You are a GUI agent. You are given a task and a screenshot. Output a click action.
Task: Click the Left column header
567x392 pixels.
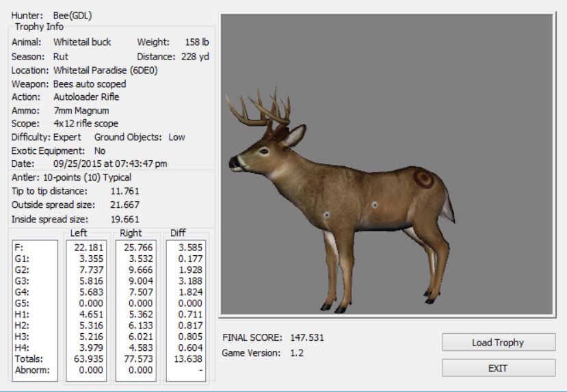point(88,233)
